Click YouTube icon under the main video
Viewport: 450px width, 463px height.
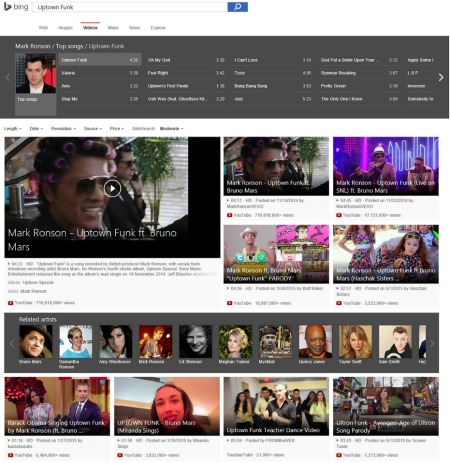(x=11, y=303)
